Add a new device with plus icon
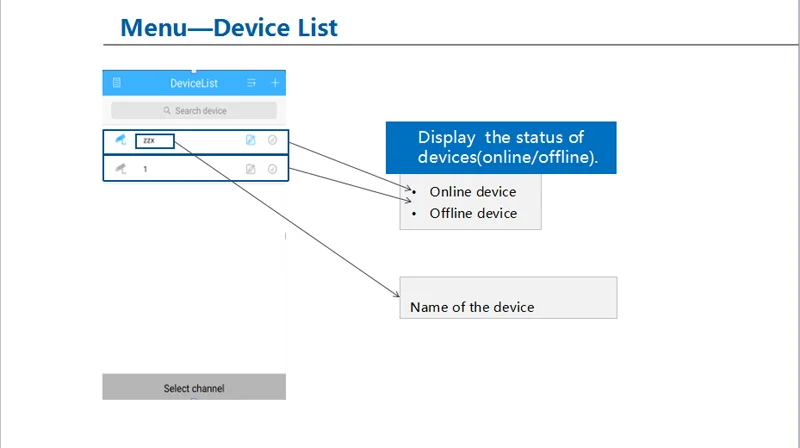This screenshot has height=448, width=800. 275,83
